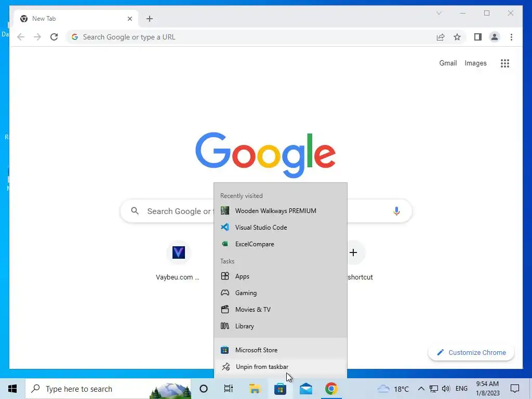This screenshot has width=532, height=399.
Task: Open Mail app on taskbar
Action: 305,389
